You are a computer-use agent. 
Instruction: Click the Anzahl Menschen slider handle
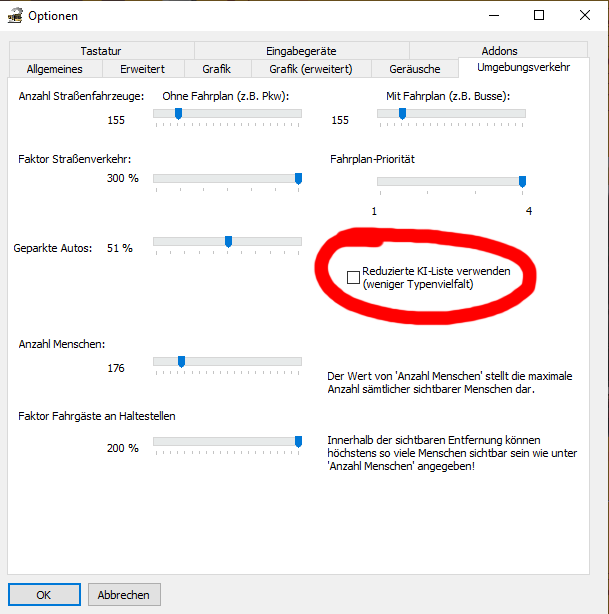coord(181,361)
